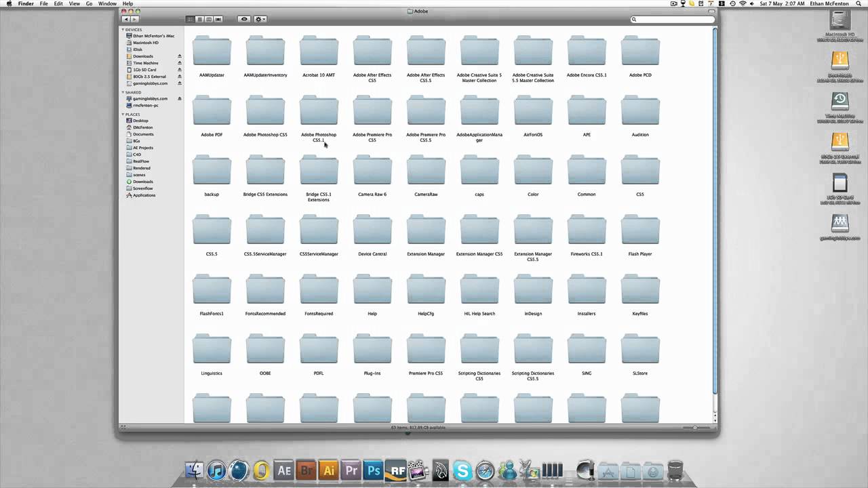
Task: Select the Fireworks CS5.1 folder
Action: click(587, 230)
